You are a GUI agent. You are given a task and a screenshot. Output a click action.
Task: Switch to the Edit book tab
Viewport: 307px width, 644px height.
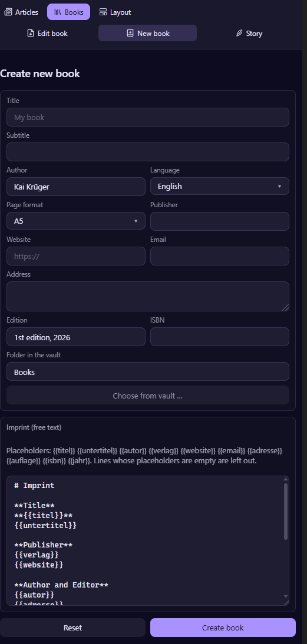click(x=48, y=34)
